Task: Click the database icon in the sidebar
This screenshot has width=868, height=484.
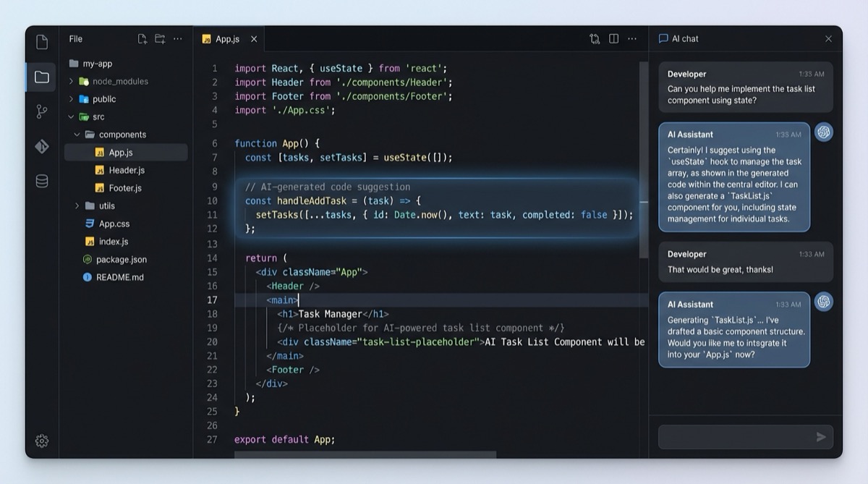Action: pyautogui.click(x=41, y=181)
